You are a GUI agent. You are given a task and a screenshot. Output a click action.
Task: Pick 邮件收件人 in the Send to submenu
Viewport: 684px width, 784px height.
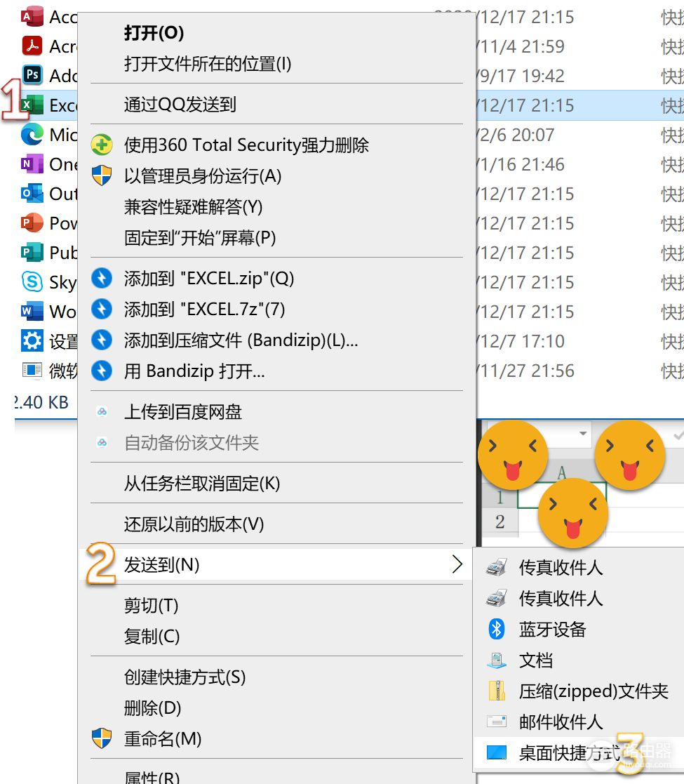pyautogui.click(x=561, y=722)
